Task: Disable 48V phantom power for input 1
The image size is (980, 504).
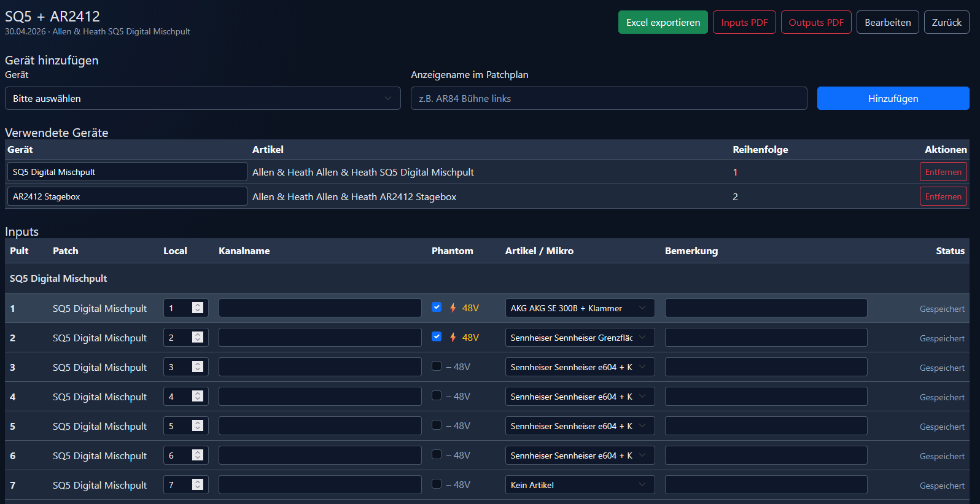Action: pos(437,307)
